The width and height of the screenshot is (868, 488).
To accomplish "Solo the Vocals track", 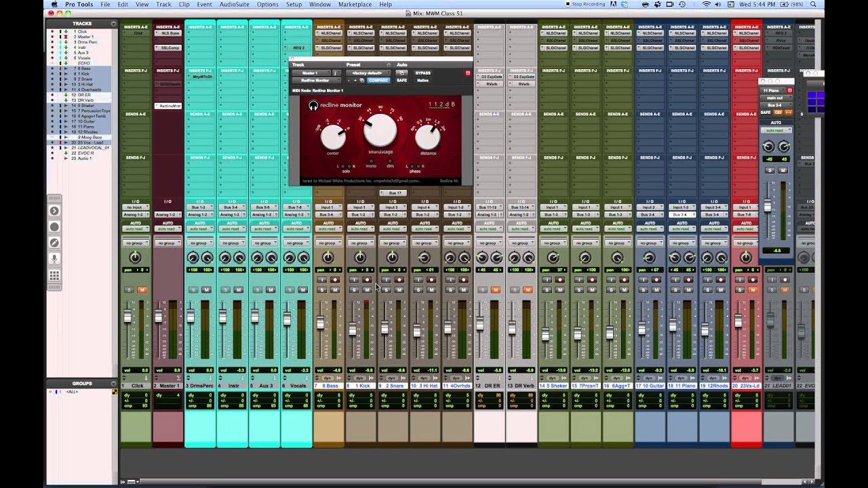I will tap(290, 289).
